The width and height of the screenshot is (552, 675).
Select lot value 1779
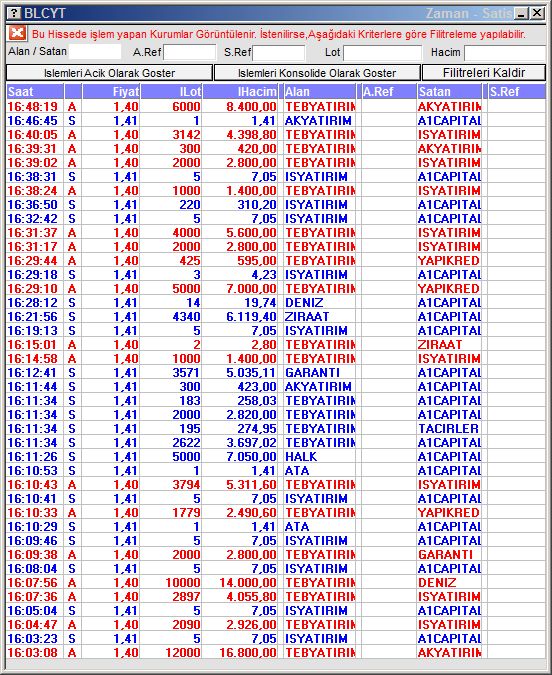coord(186,512)
